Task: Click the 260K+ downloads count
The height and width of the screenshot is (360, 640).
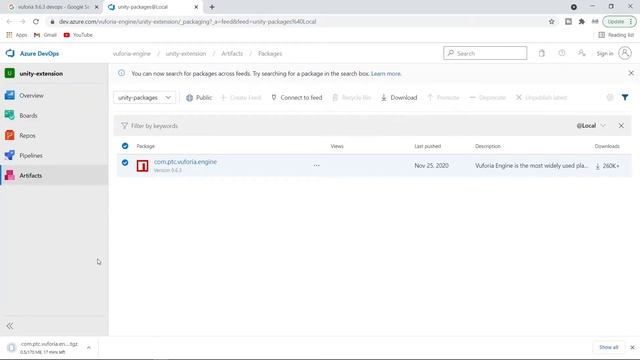Action: point(607,166)
